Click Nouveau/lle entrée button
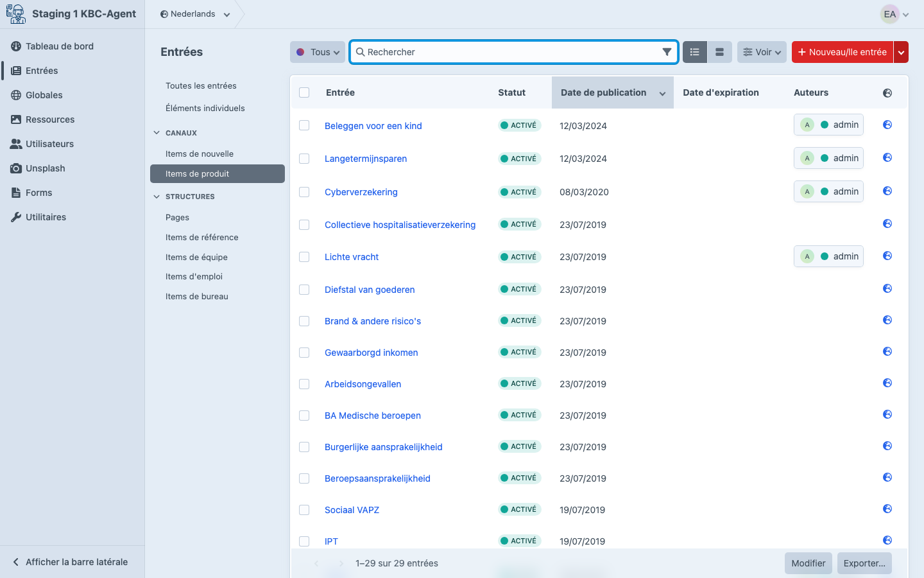924x578 pixels. pos(843,52)
